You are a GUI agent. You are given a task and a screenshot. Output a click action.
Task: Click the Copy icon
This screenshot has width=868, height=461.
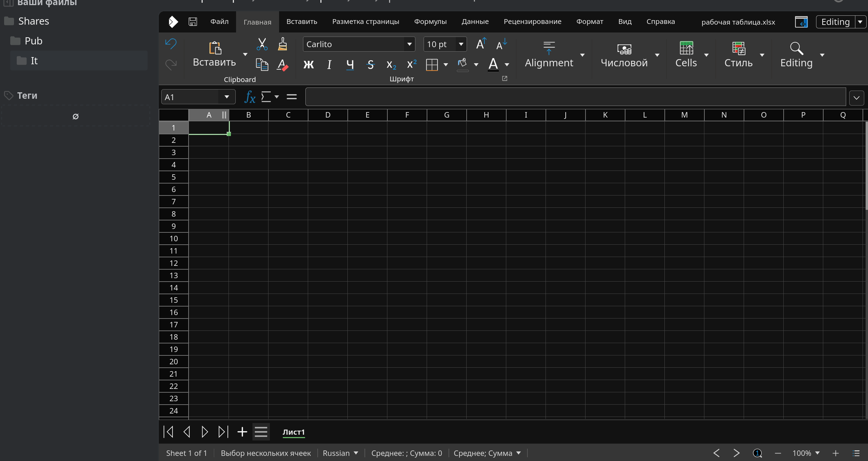262,64
